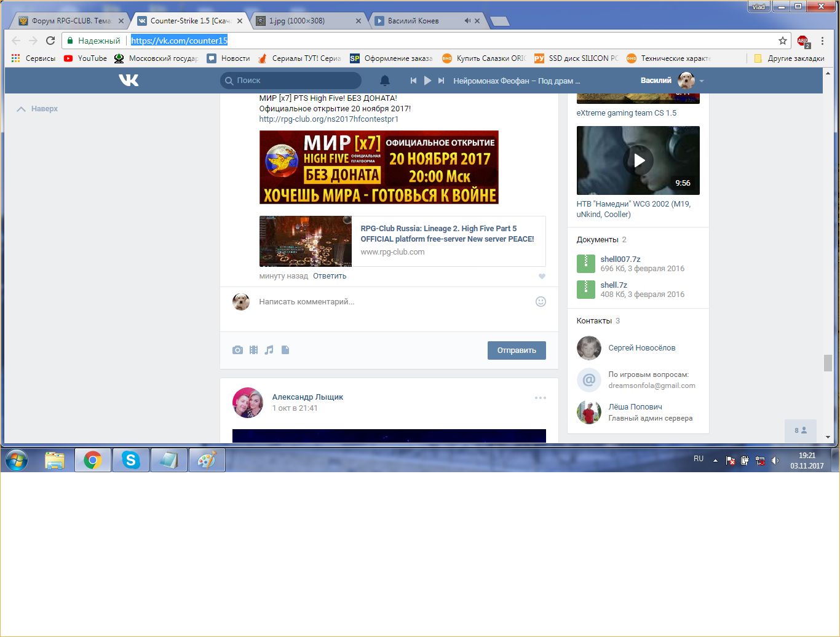Open Paint from the taskbar
This screenshot has width=840, height=637.
207,460
